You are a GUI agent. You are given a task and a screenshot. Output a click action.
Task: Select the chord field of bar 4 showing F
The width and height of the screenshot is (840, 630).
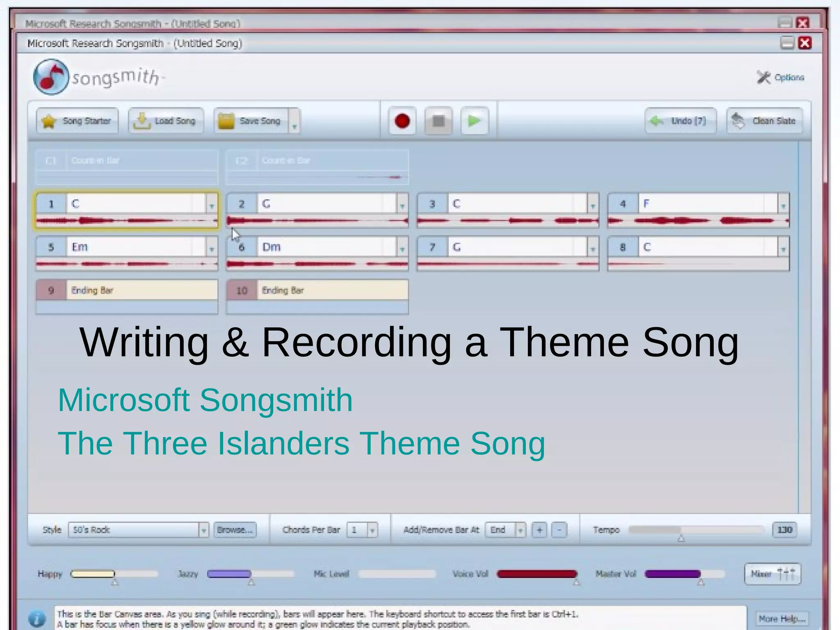coord(708,204)
